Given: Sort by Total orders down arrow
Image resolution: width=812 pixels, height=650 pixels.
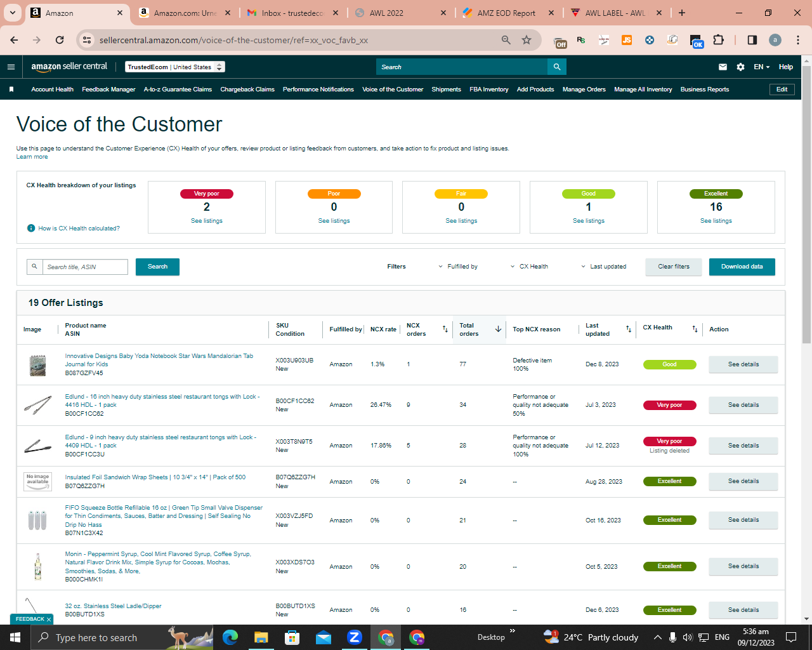Looking at the screenshot, I should [499, 329].
